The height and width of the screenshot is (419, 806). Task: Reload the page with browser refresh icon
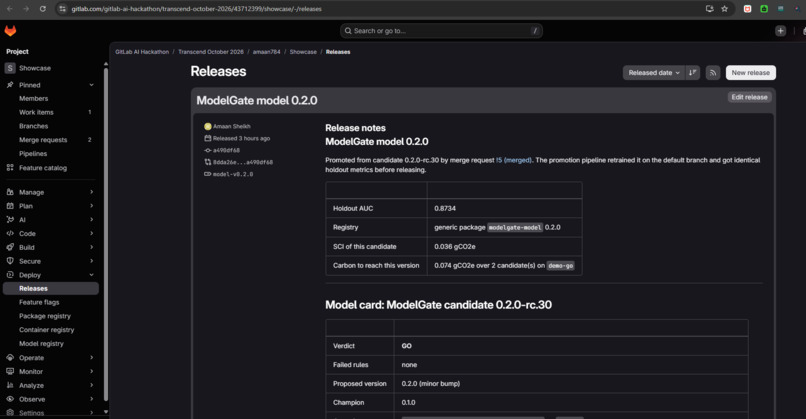point(43,9)
